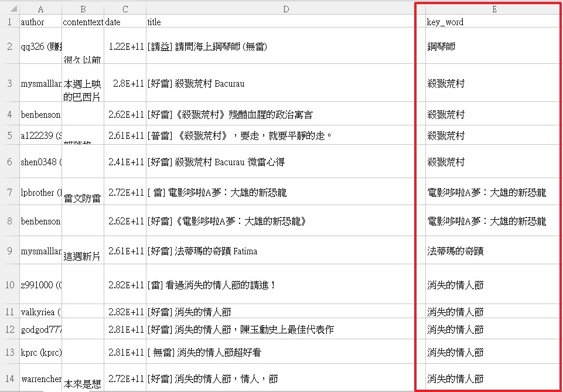The height and width of the screenshot is (392, 563).
Task: Select content cell '雷文防雷'
Action: click(x=83, y=192)
